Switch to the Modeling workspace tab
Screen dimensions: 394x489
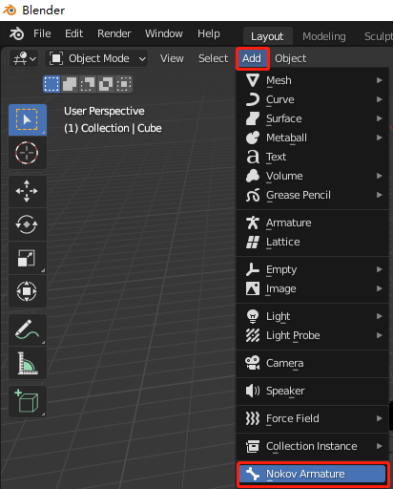[324, 36]
